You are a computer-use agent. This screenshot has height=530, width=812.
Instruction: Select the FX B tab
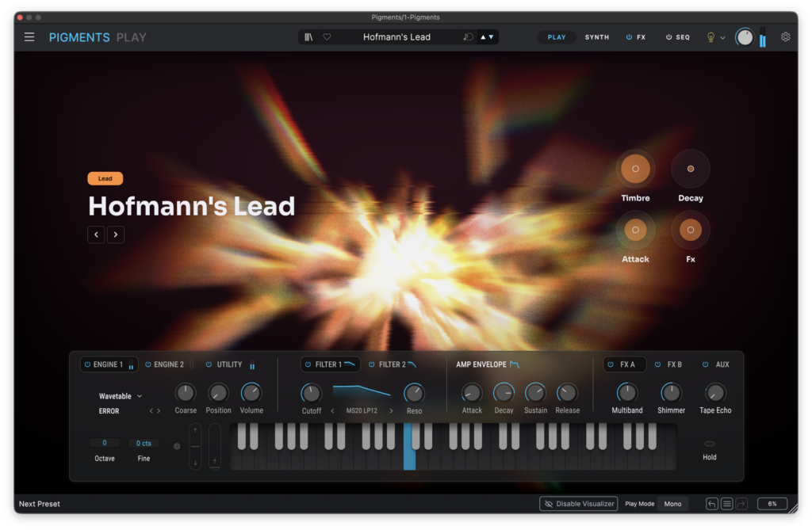674,364
